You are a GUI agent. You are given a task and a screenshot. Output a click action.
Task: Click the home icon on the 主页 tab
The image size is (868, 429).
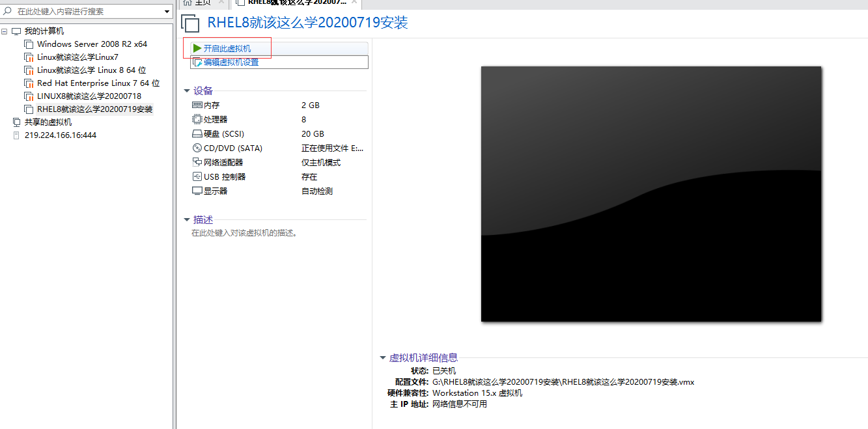[188, 3]
